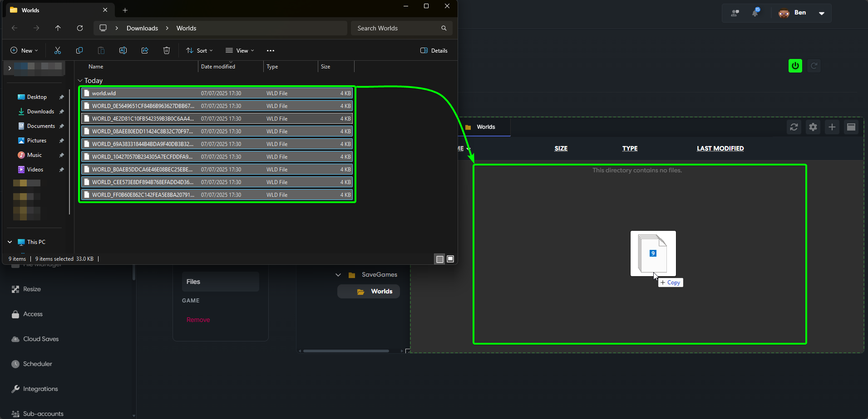Screen dimensions: 868x419
Task: Open Access in the sidebar
Action: 33,314
